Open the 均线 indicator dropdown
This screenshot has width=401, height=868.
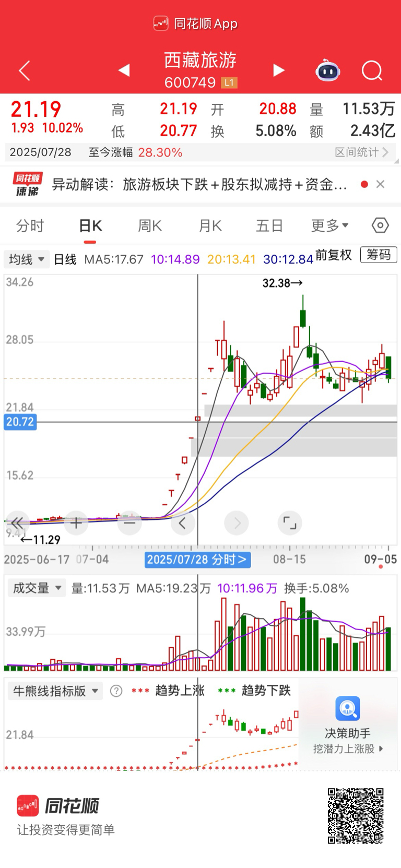click(27, 259)
